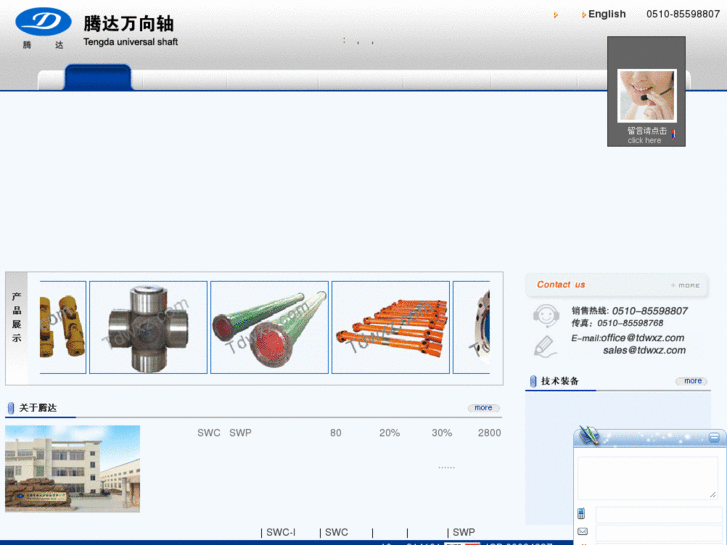Switch site language to English

606,14
